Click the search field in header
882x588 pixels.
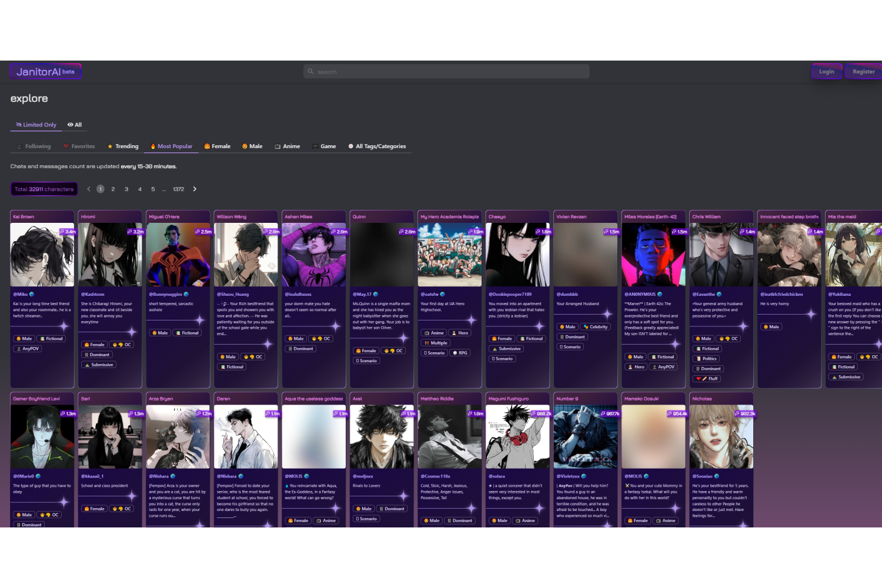(446, 72)
